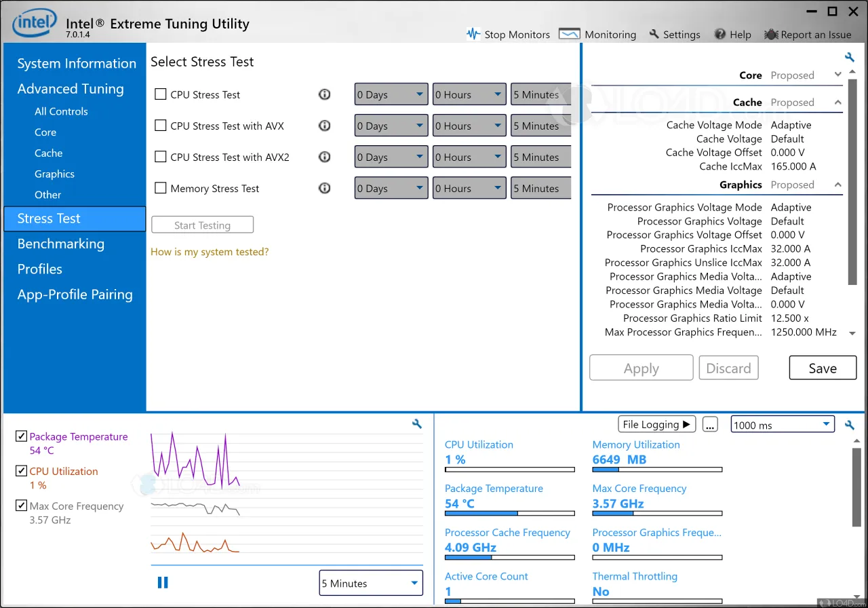Enable the Memory Stress Test checkbox
The width and height of the screenshot is (868, 608).
(x=161, y=188)
